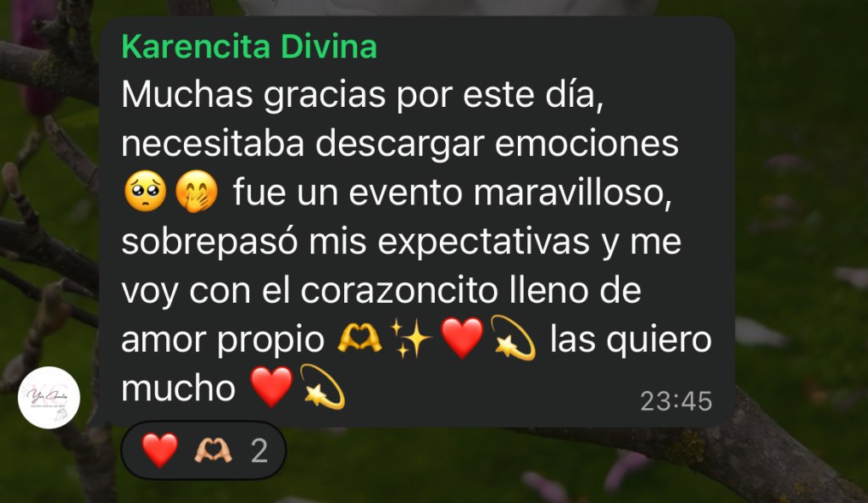The width and height of the screenshot is (868, 503).
Task: Tap the sender's round profile picture
Action: coord(48,397)
